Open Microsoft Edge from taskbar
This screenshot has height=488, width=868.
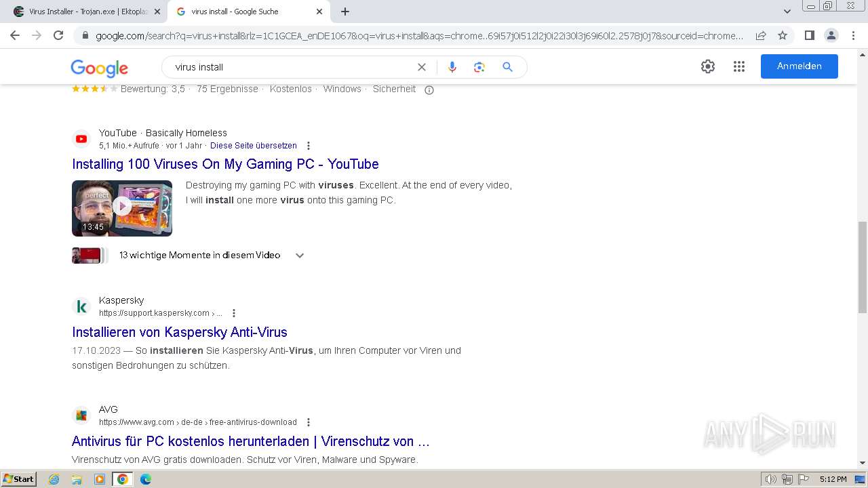[x=146, y=479]
